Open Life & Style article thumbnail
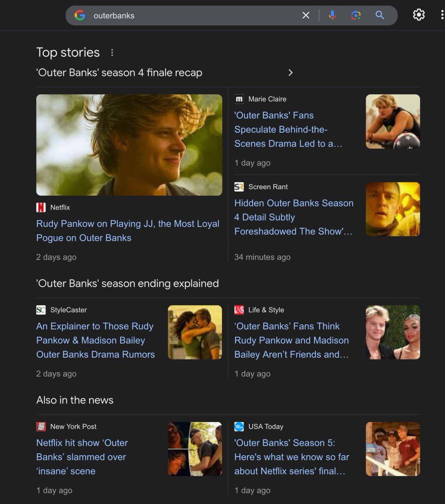Image resolution: width=445 pixels, height=504 pixels. 393,332
